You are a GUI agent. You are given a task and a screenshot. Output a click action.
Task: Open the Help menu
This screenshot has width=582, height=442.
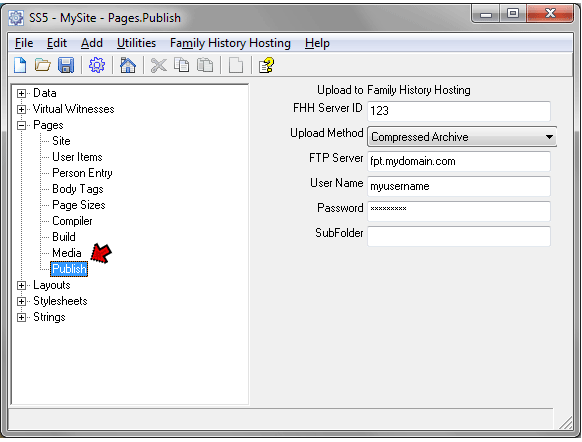(317, 43)
